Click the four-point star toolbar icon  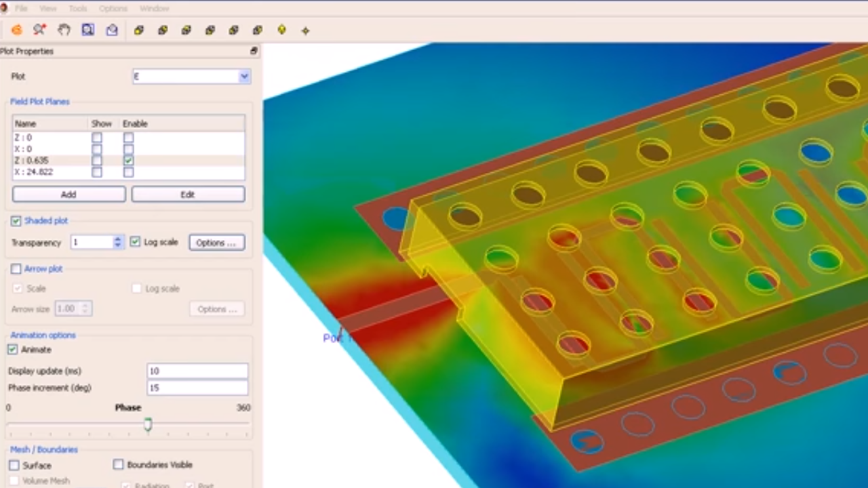pyautogui.click(x=305, y=30)
